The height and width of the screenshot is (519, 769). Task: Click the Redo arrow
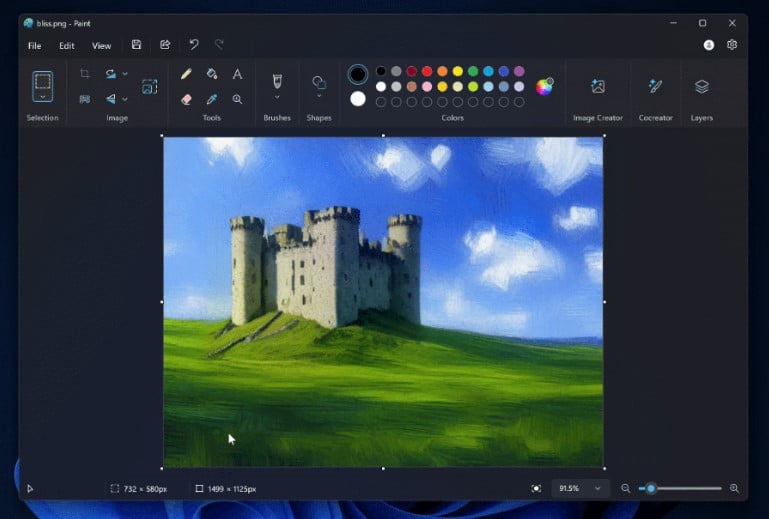(219, 45)
